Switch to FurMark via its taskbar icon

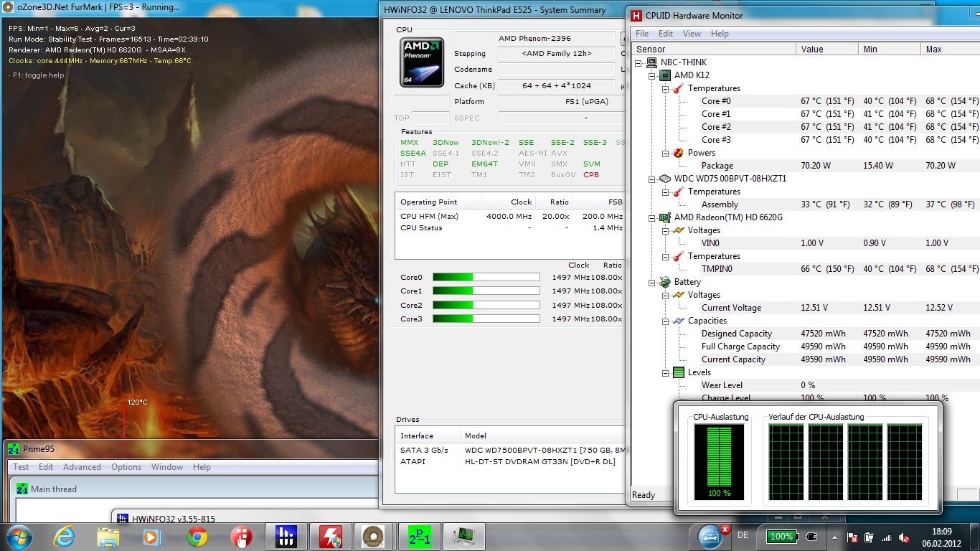pyautogui.click(x=374, y=537)
